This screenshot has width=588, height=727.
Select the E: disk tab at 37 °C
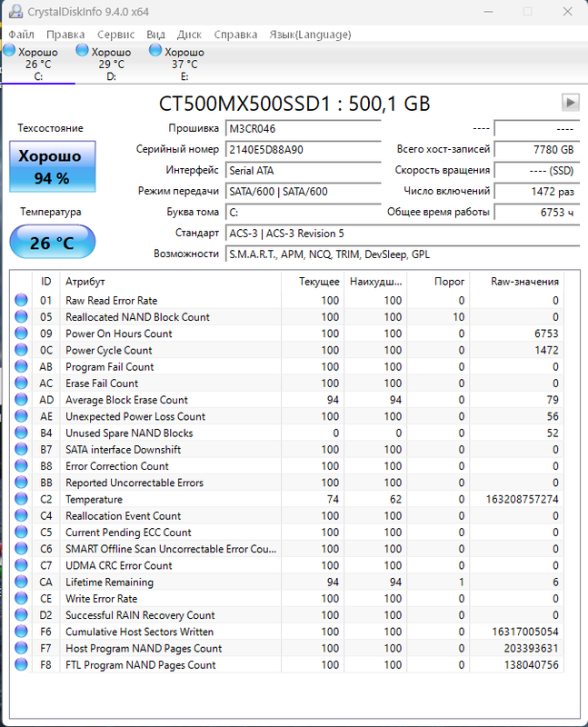click(184, 64)
